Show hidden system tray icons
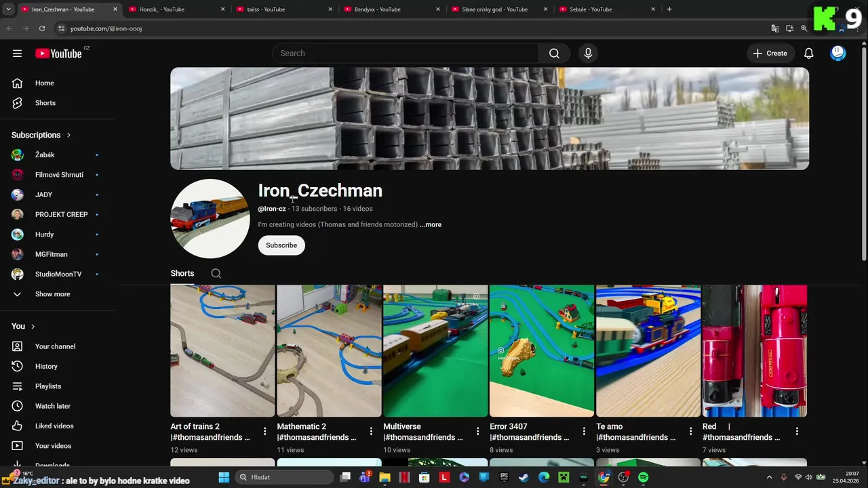 point(769,477)
